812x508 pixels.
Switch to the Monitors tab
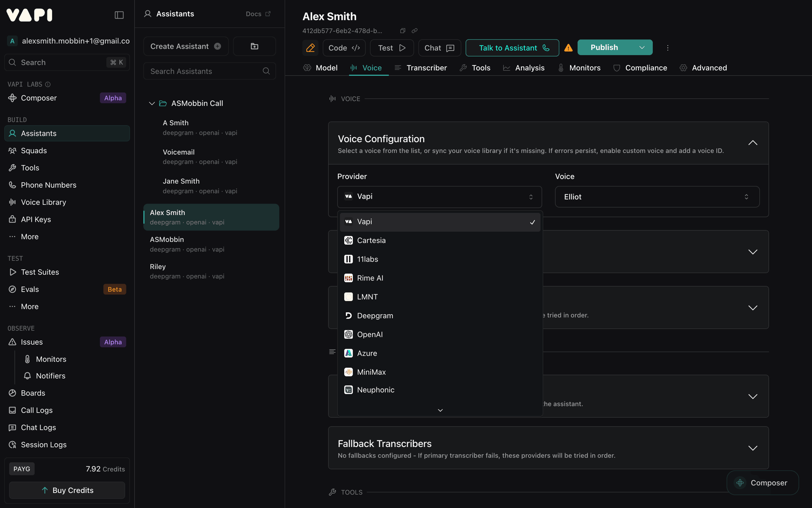[579, 68]
